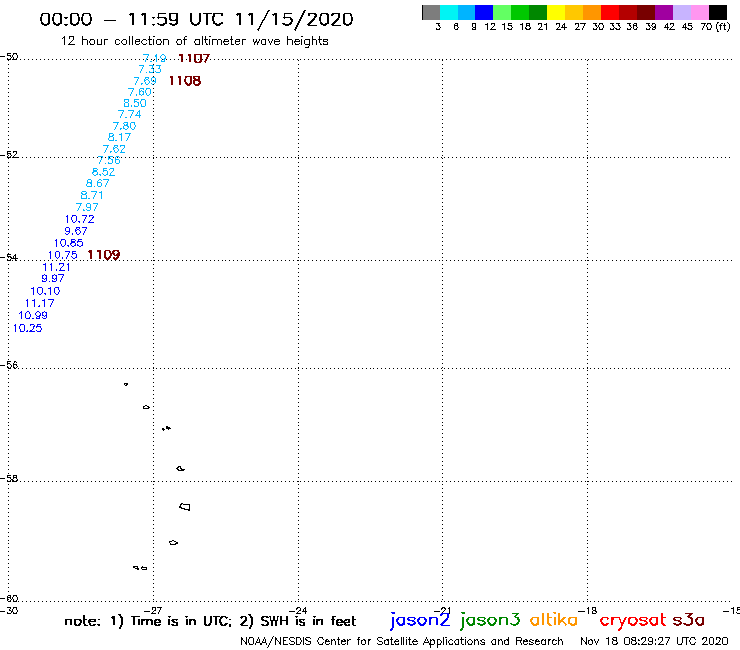Click the wave height value "10.10"
This screenshot has width=740, height=650.
(x=45, y=291)
